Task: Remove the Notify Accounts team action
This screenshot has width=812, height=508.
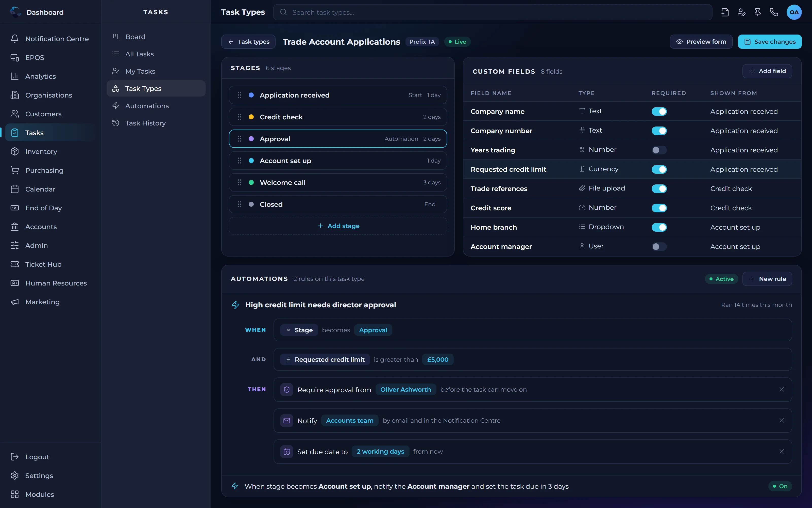Action: click(x=782, y=421)
